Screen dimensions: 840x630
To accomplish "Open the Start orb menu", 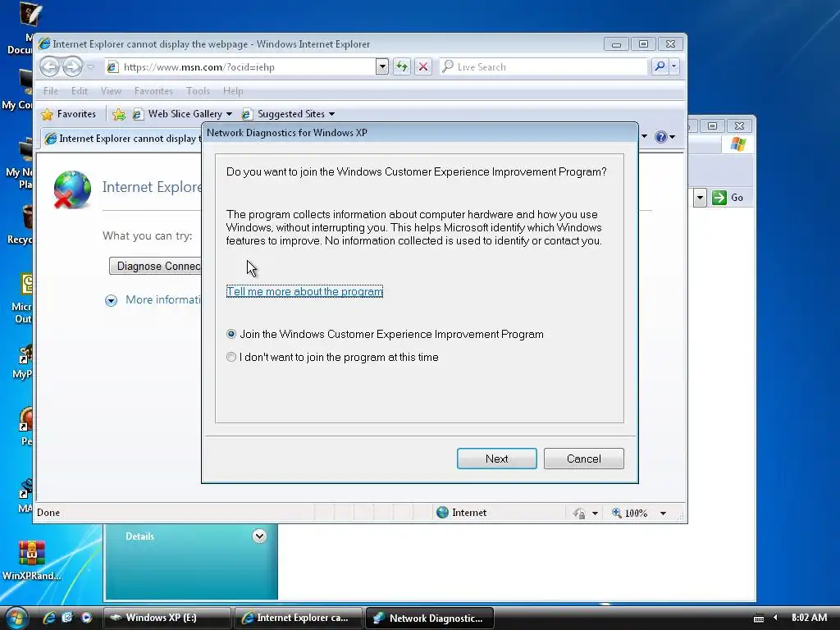I will pyautogui.click(x=16, y=617).
